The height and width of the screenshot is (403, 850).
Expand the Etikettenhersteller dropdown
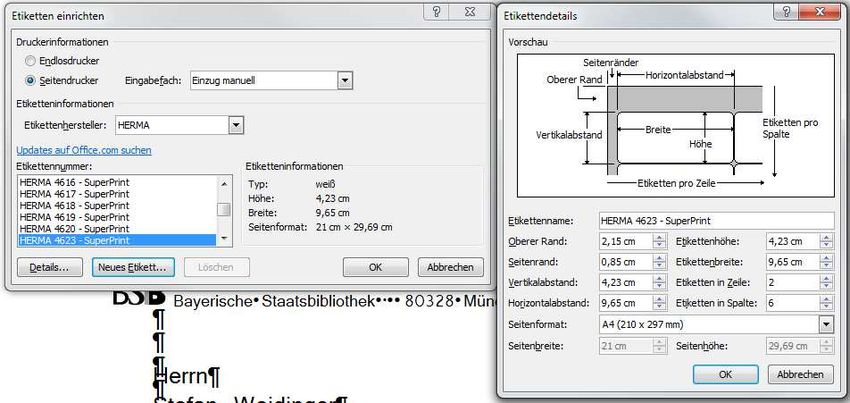[x=236, y=125]
